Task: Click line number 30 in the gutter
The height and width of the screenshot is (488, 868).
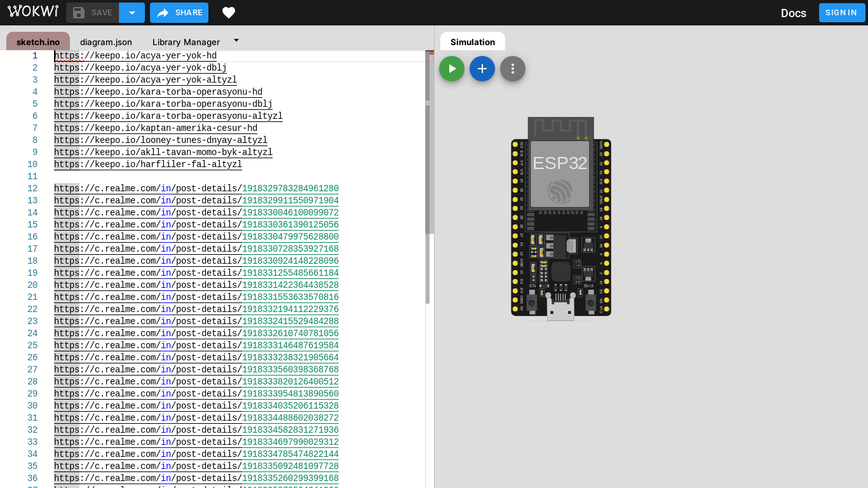Action: [32, 406]
